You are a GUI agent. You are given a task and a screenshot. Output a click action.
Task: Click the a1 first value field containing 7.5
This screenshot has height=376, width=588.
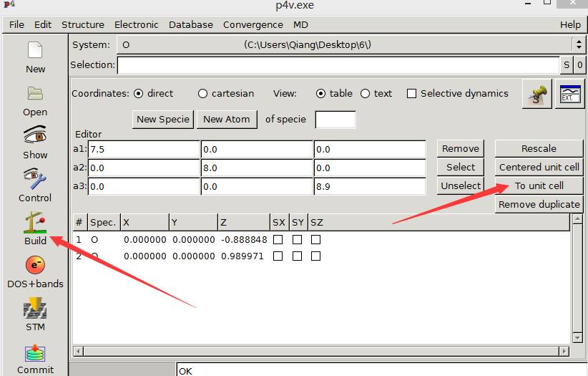pos(143,149)
